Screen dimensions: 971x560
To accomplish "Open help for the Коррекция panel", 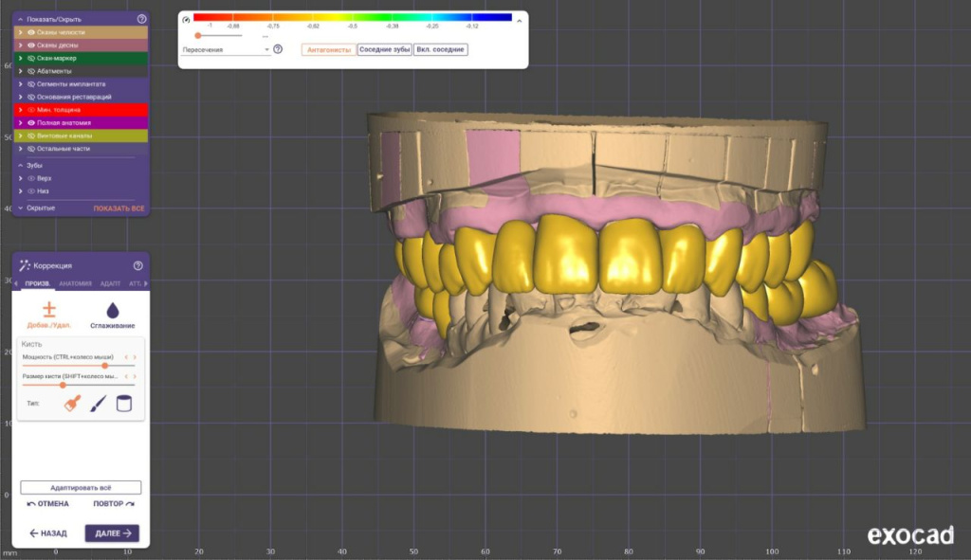I will point(138,266).
